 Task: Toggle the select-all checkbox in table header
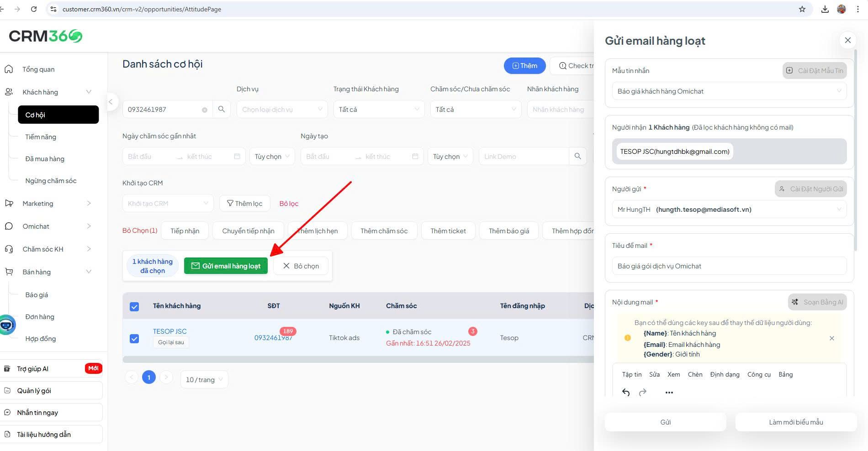[x=134, y=306]
